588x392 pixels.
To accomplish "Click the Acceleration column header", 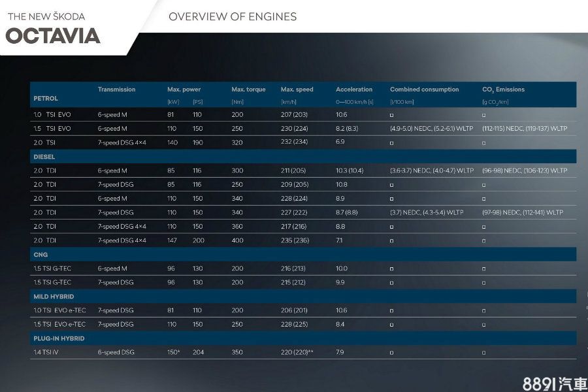I will coord(354,90).
